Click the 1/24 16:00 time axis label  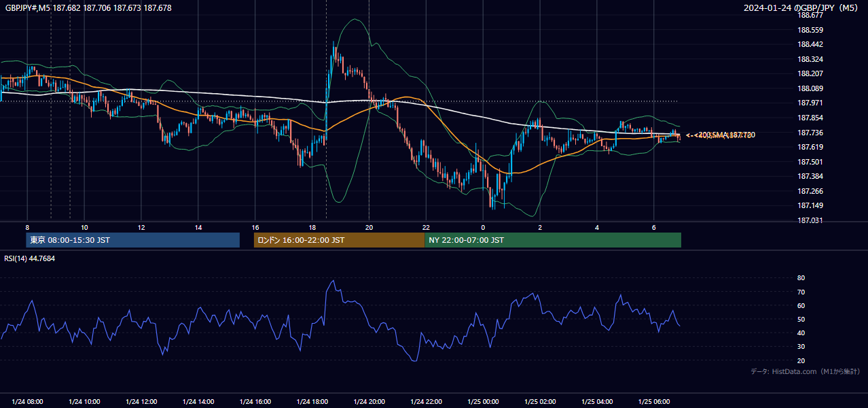pos(255,402)
